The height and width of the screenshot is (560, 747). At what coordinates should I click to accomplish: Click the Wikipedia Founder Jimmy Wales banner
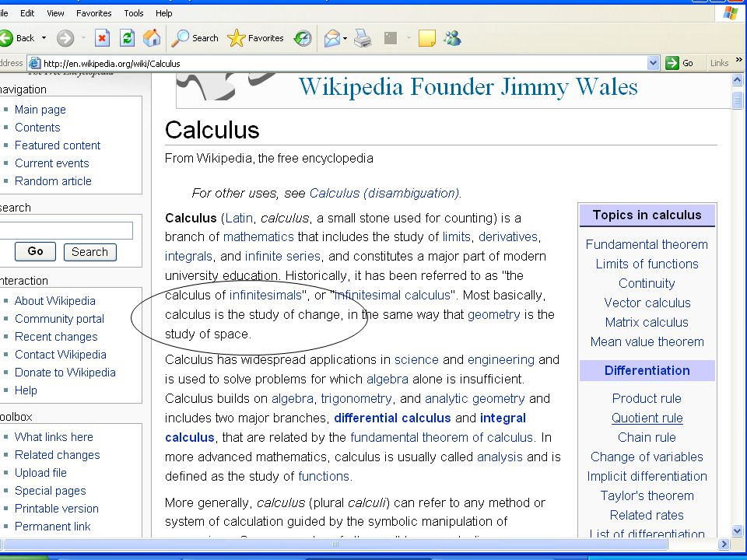click(468, 87)
